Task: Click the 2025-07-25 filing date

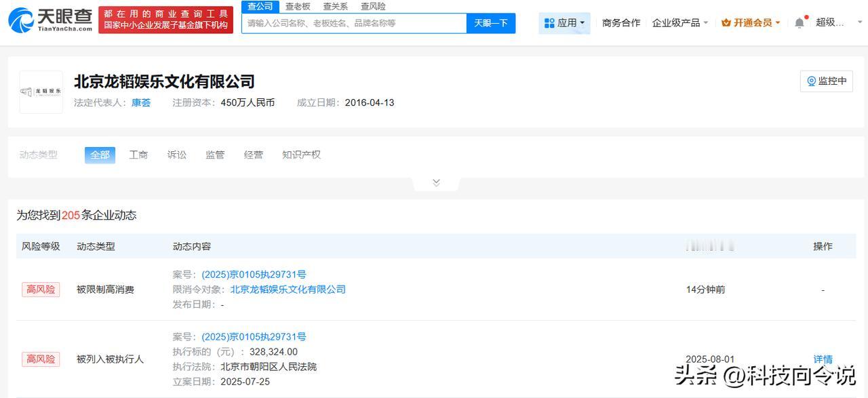Action: tap(245, 382)
